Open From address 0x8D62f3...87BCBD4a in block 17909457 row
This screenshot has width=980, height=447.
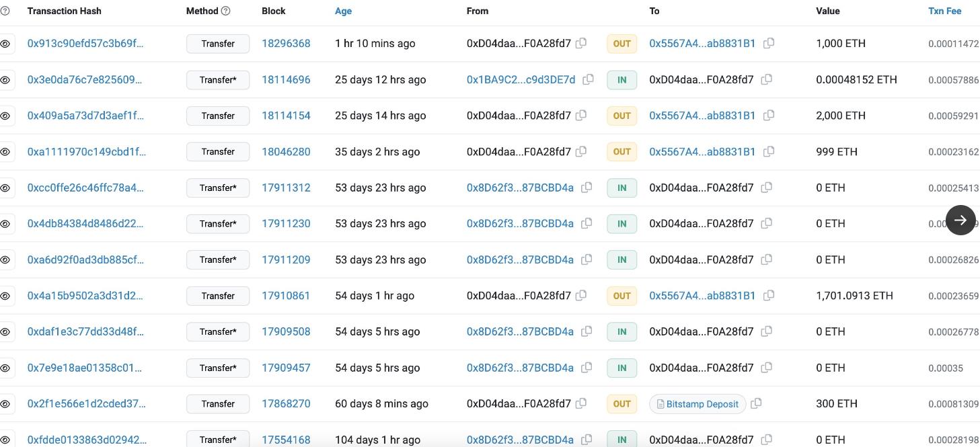(520, 368)
